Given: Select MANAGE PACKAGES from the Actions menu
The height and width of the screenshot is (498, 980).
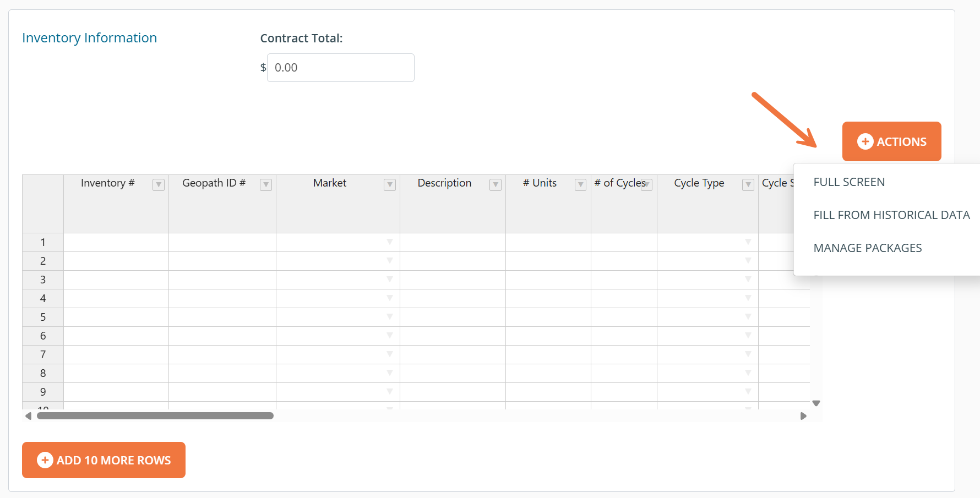Looking at the screenshot, I should coord(867,248).
